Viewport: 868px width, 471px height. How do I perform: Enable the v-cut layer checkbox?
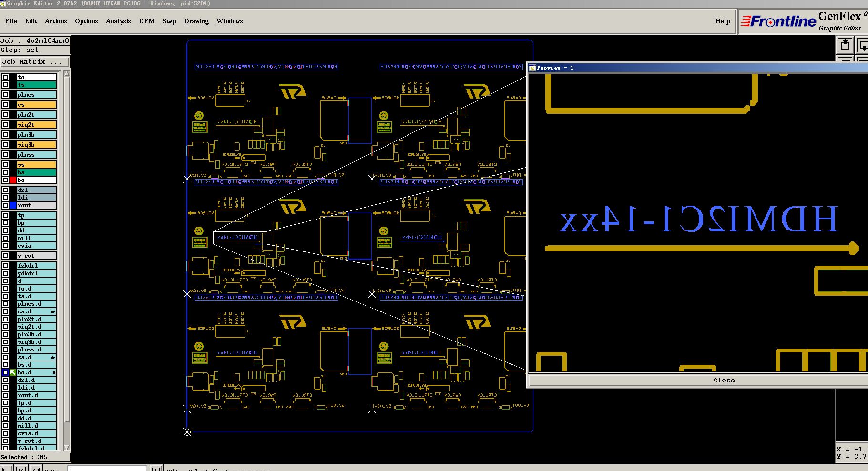click(5, 256)
